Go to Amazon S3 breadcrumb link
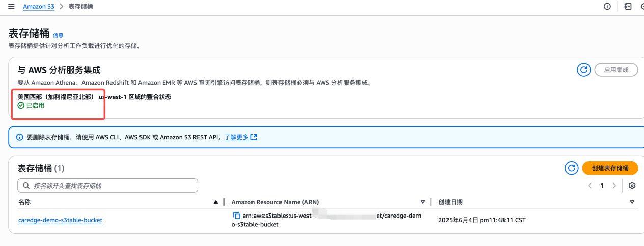Viewport: 644px width, 246px height. pos(38,7)
